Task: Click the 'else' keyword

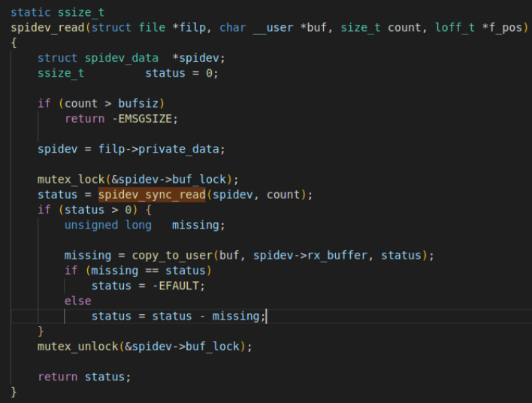Action: coord(77,301)
